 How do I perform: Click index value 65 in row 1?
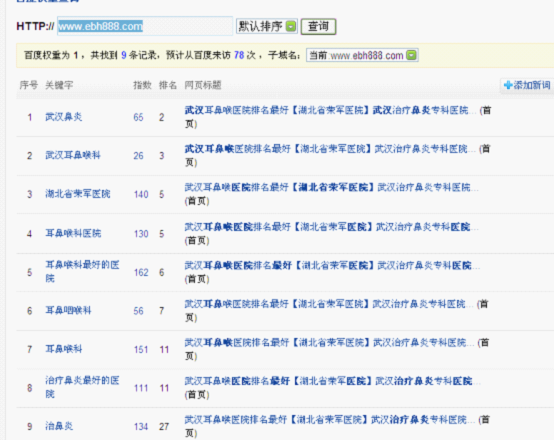(138, 117)
